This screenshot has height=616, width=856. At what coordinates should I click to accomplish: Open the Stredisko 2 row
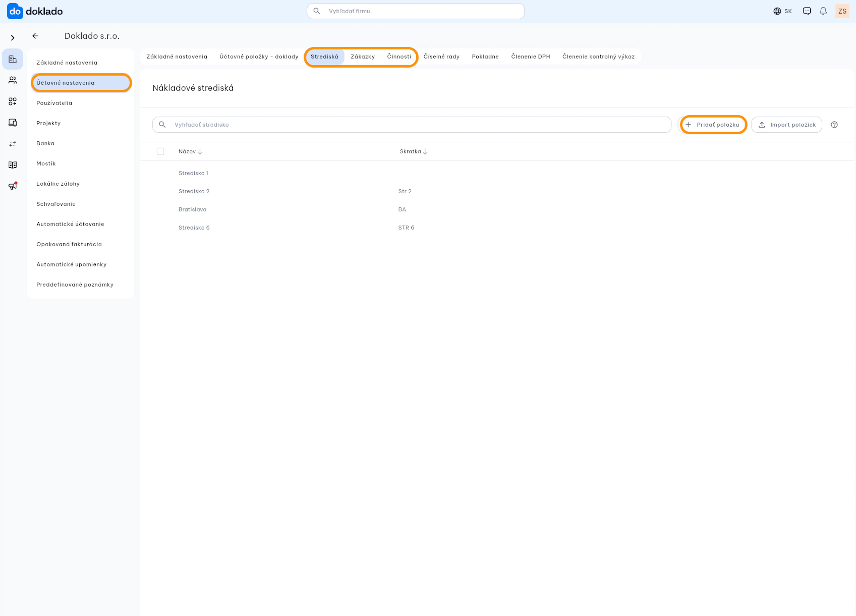[x=497, y=191]
